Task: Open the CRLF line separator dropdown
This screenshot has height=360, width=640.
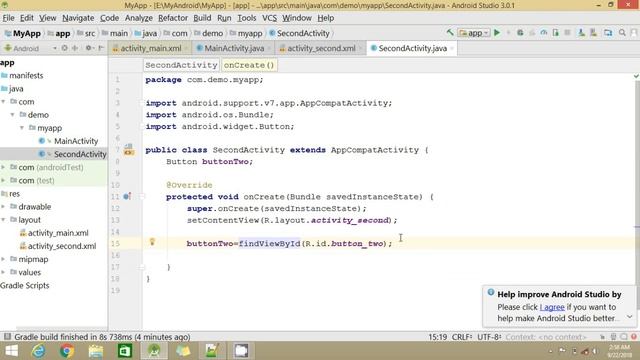Action: pyautogui.click(x=462, y=337)
